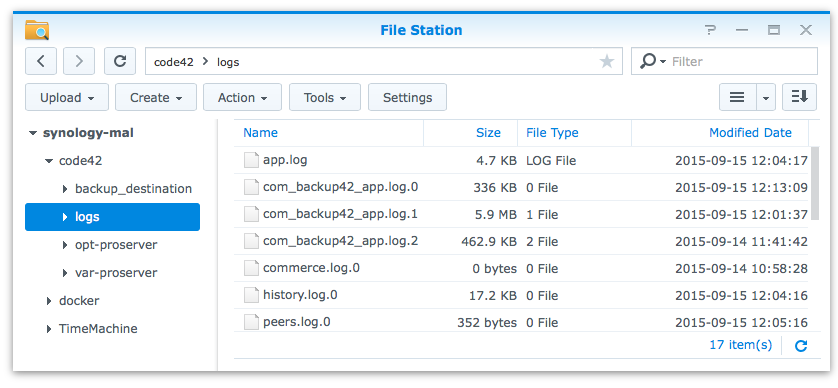Screen dimensions: 838x388
Task: Expand the var-proserver folder arrow
Action: (65, 273)
